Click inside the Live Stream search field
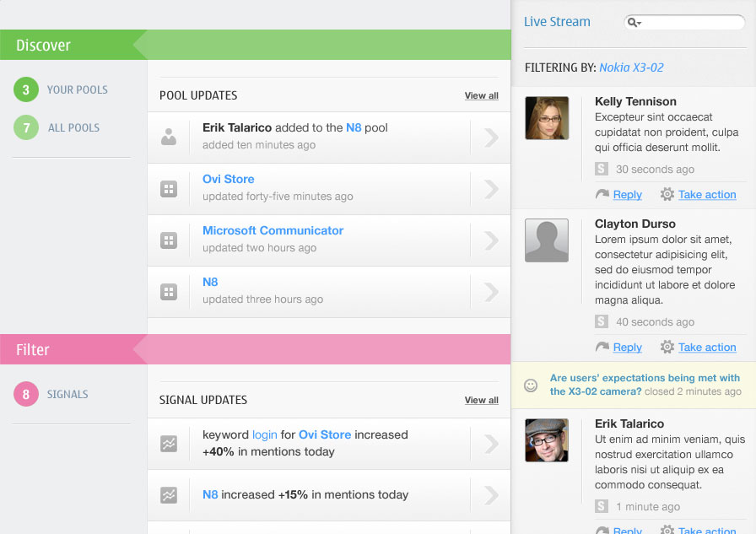The width and height of the screenshot is (756, 534). coord(684,22)
